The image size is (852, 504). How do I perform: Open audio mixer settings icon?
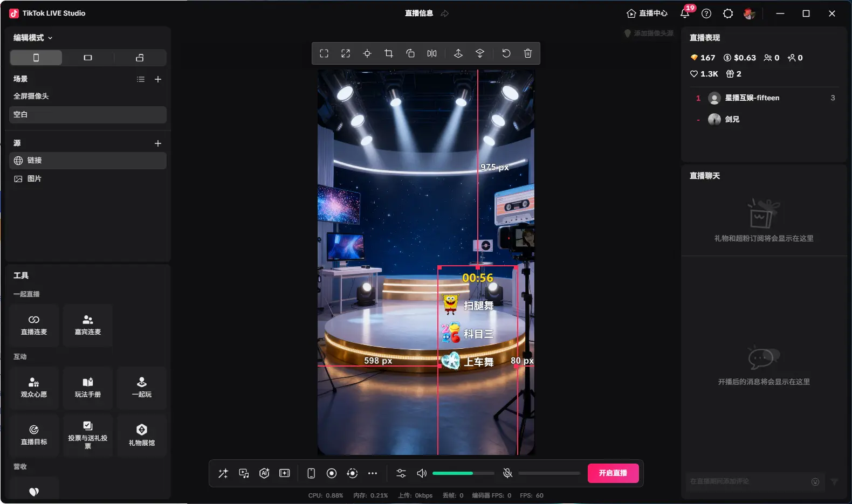(401, 473)
